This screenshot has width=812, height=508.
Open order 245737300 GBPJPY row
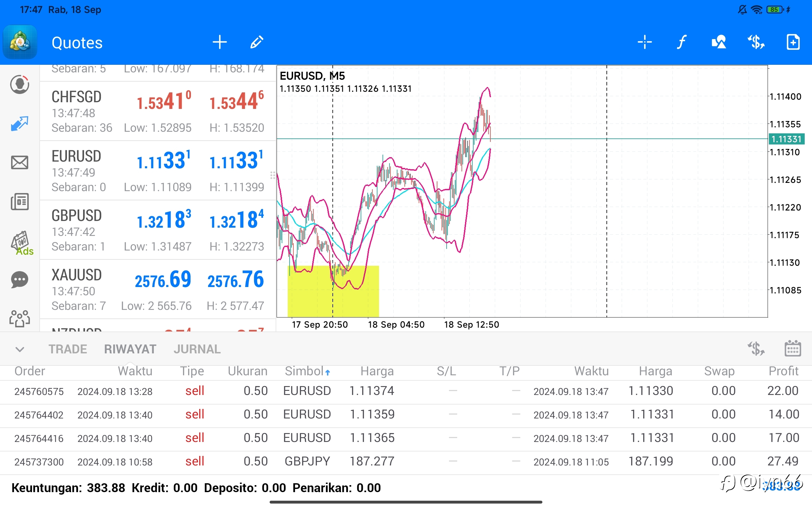pos(406,463)
